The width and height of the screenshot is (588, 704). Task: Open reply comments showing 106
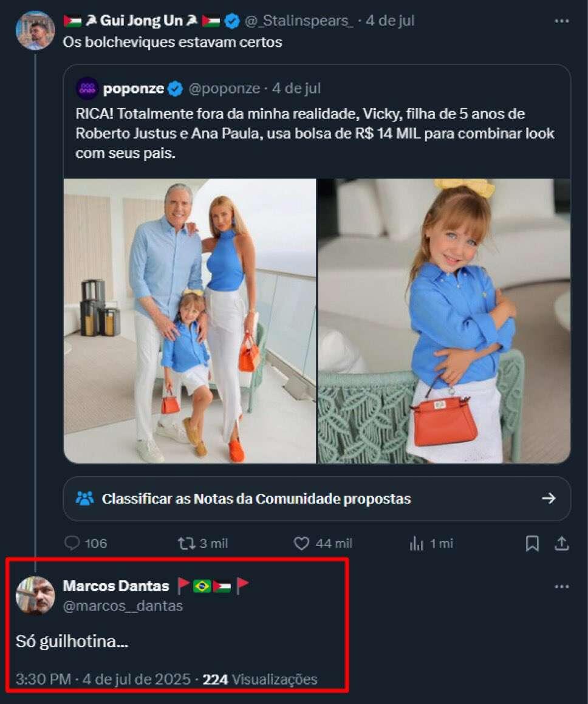pos(86,543)
